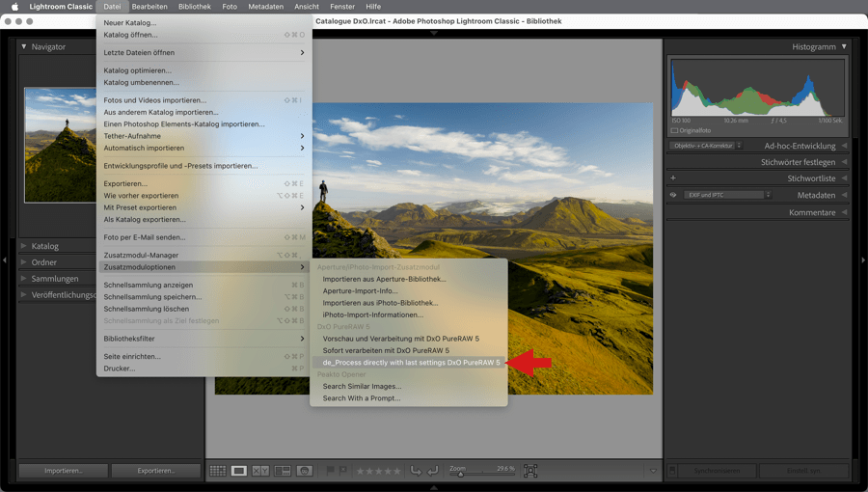This screenshot has height=492, width=868.
Task: Click left panel collapse arrow at window edge
Action: point(5,260)
